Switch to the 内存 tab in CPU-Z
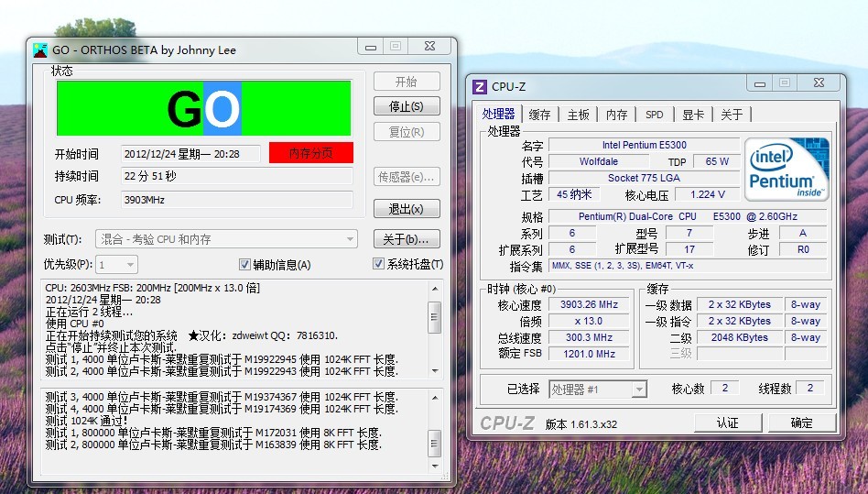The height and width of the screenshot is (494, 868). [x=617, y=115]
